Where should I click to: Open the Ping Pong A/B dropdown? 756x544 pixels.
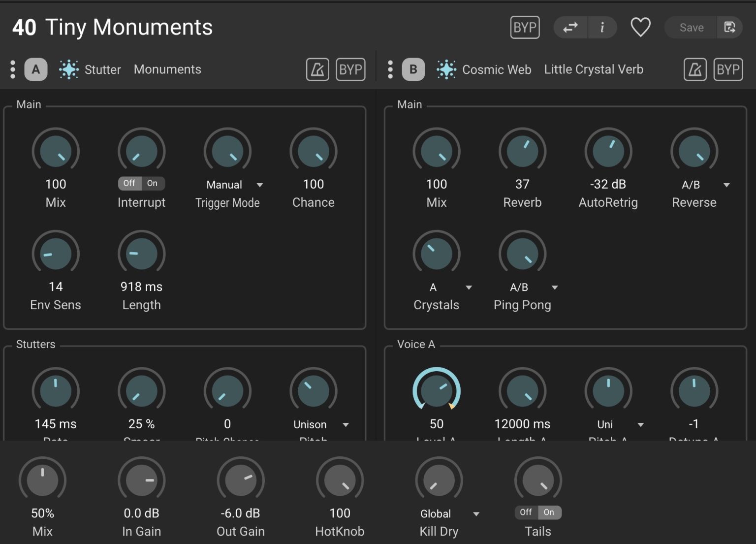pos(534,288)
